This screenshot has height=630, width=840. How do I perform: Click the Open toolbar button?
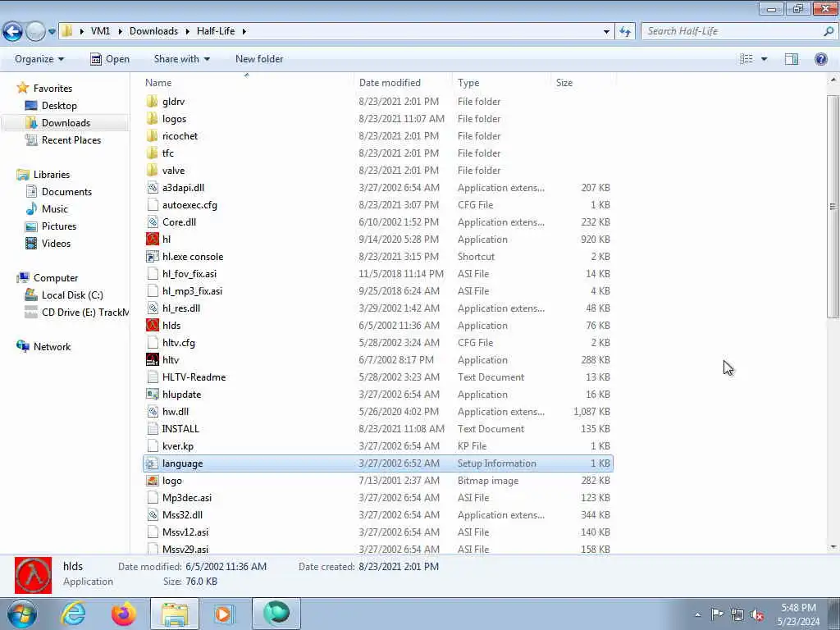110,59
